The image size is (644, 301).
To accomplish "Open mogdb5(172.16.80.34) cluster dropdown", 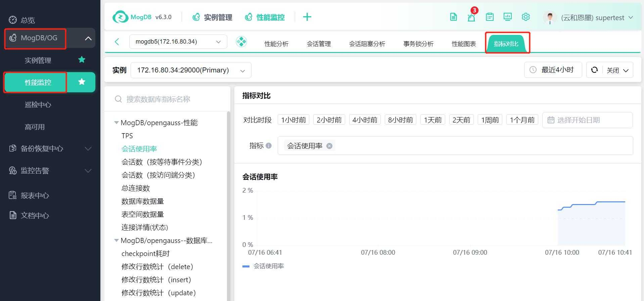I will (178, 42).
